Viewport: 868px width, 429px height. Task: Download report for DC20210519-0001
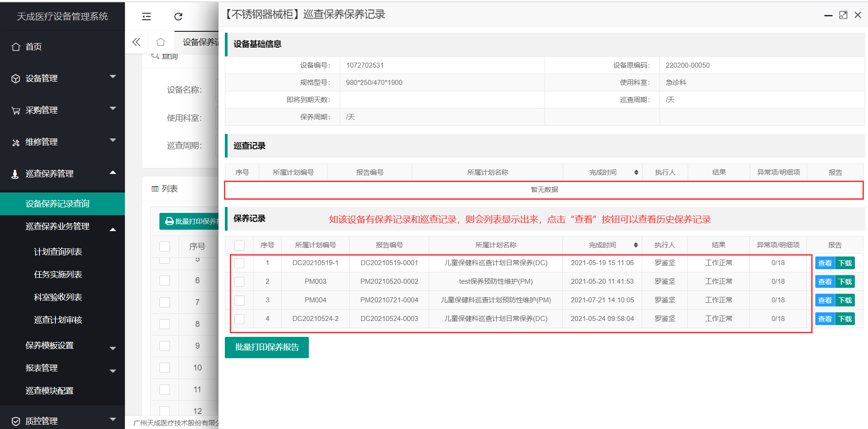tap(845, 263)
